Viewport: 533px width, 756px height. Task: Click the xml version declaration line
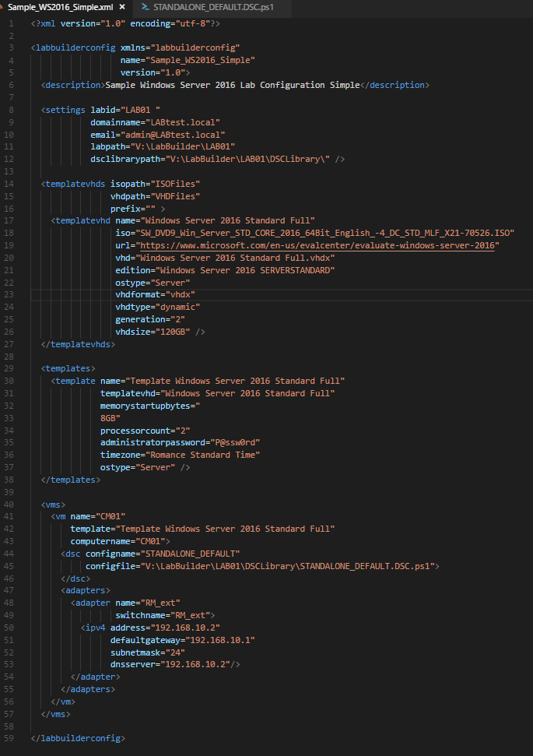[125, 23]
